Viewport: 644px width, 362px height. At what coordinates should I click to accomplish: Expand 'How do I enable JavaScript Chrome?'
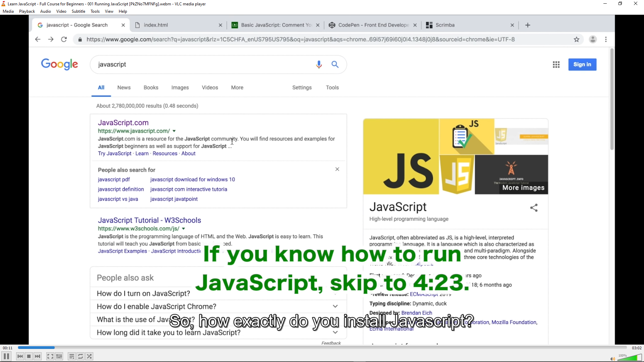335,306
